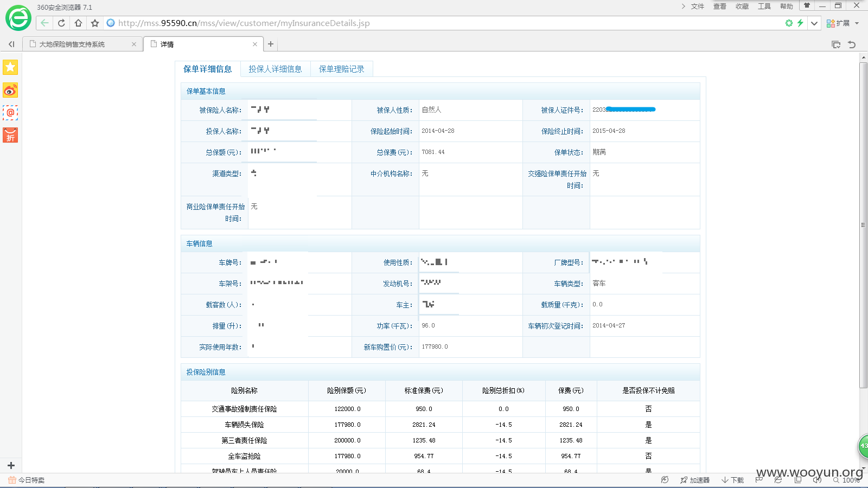Click the 总保费 value 7081.44
This screenshot has height=488, width=868.
click(433, 152)
